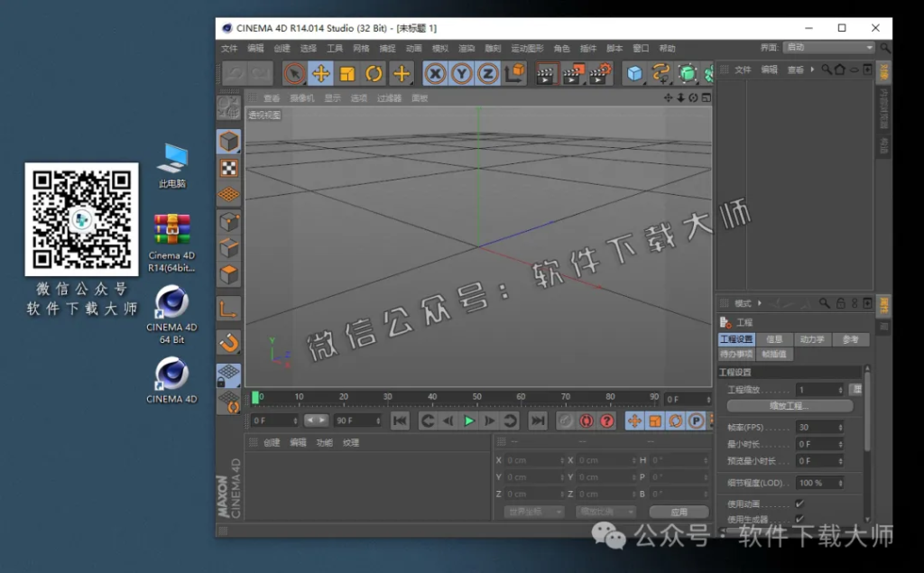
Task: Select the magnet snapping icon in left sidebar
Action: coord(228,343)
